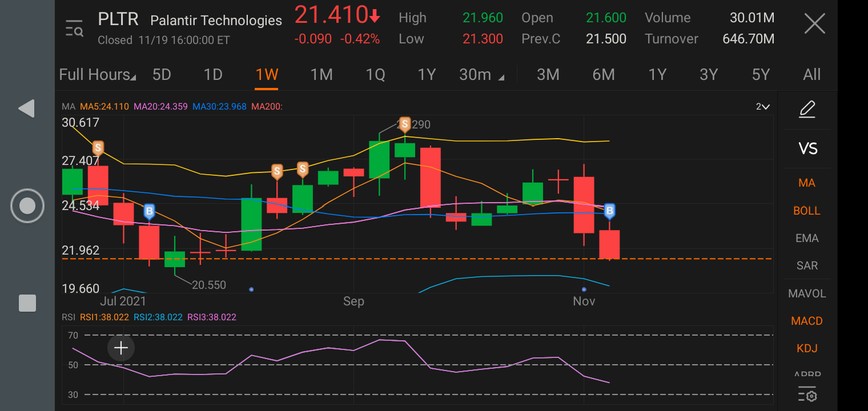Tap the plus crosshair button
The height and width of the screenshot is (411, 868).
(x=121, y=348)
